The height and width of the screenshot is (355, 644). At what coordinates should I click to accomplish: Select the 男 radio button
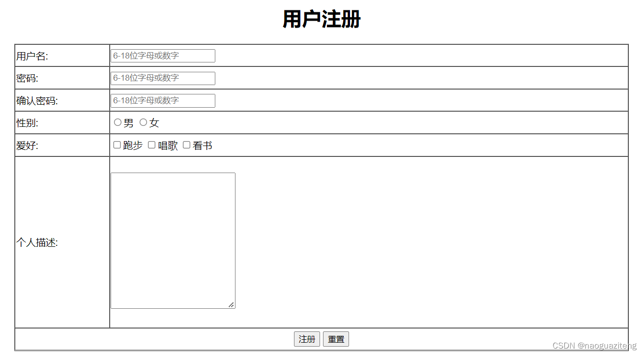pyautogui.click(x=117, y=122)
